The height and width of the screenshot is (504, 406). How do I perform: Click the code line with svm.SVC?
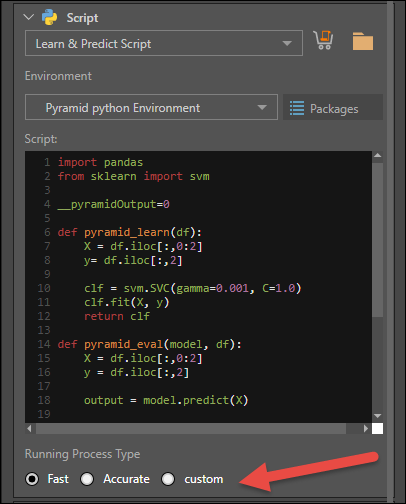(x=192, y=288)
